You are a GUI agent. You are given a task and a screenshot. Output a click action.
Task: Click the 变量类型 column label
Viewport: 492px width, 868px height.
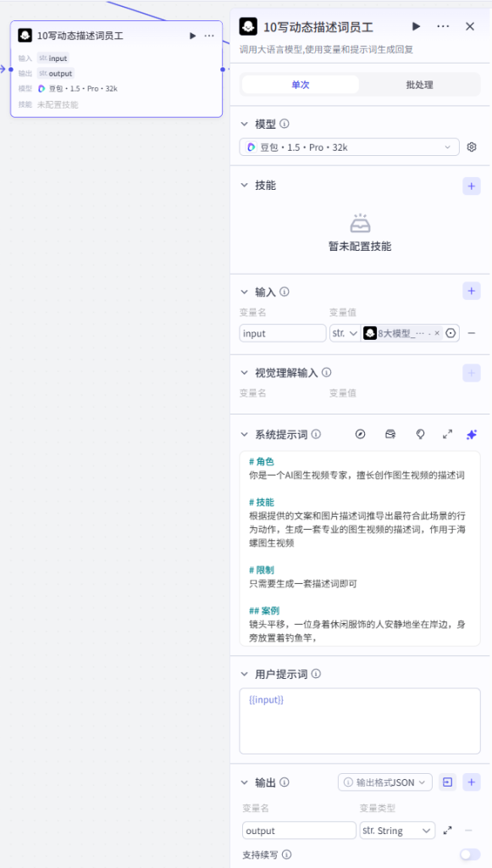(378, 808)
